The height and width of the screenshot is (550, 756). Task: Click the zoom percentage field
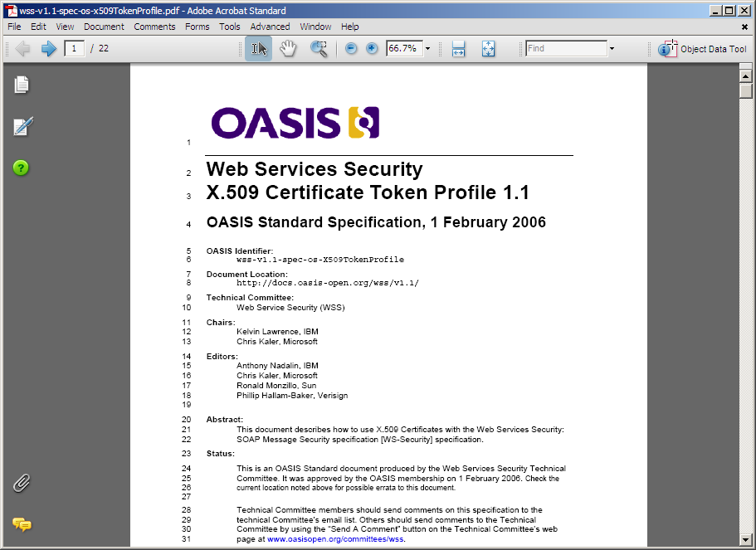404,48
